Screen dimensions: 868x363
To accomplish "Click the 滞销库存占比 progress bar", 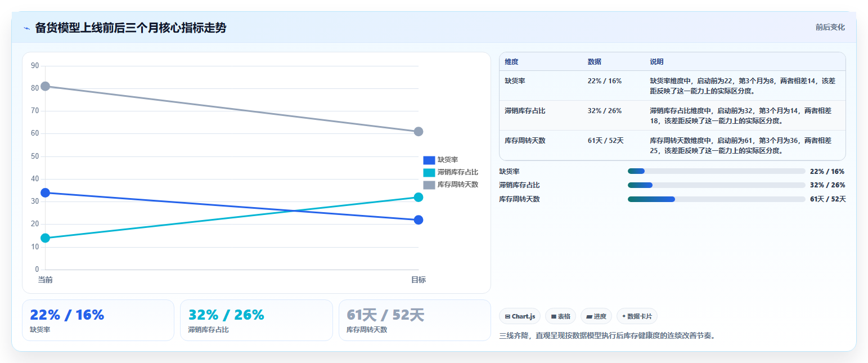I will pos(717,185).
